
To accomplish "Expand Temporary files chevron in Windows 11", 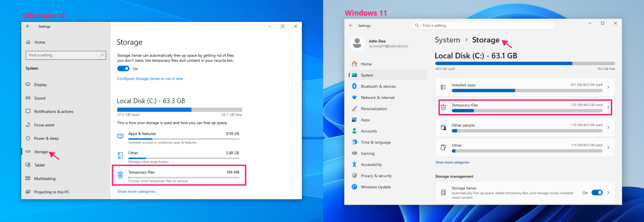I will (608, 107).
